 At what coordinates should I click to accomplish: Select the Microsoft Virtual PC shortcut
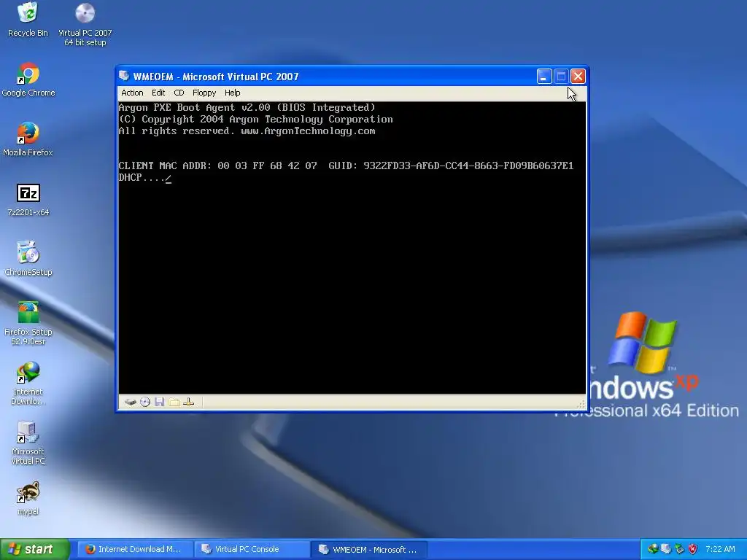28,443
